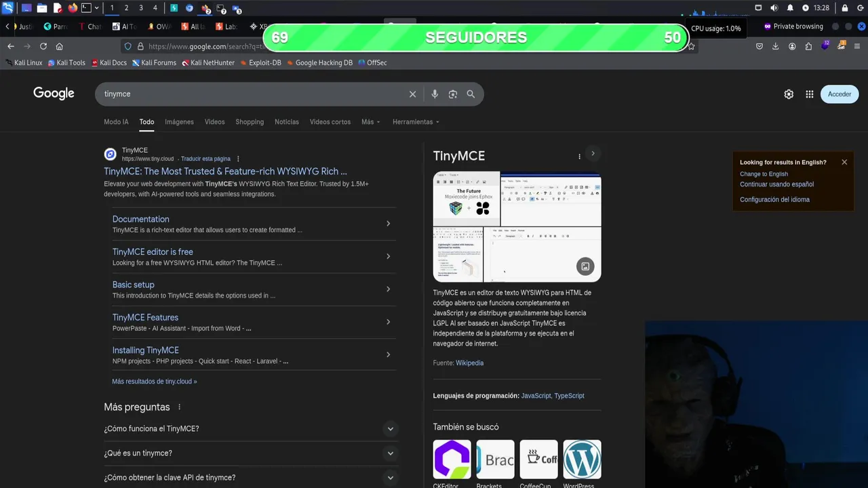This screenshot has height=488, width=868.
Task: Select the Imágenes search tab
Action: [179, 122]
